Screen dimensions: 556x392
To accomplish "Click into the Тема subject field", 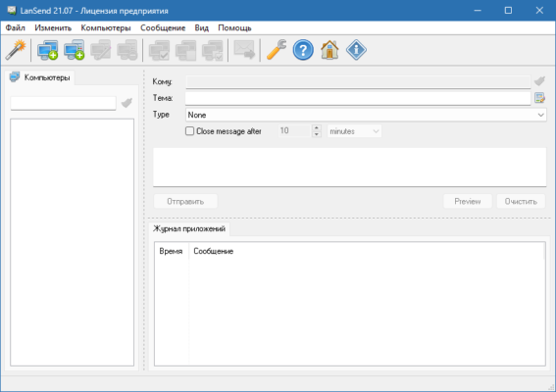I will click(358, 98).
